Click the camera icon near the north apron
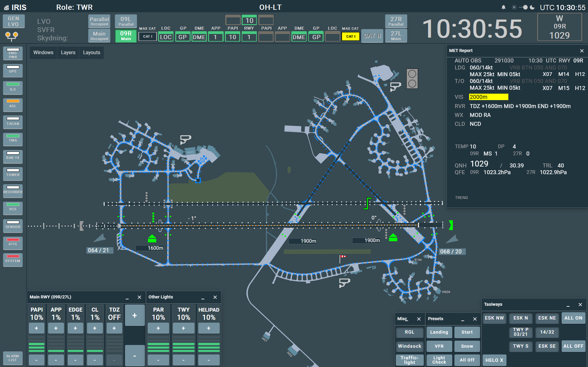Image resolution: width=588 pixels, height=367 pixels. [395, 86]
